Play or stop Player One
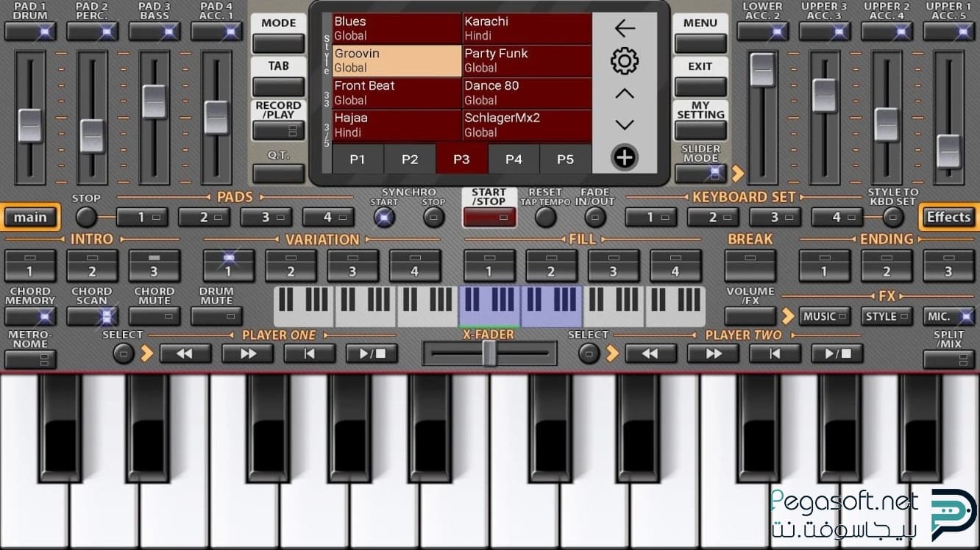The width and height of the screenshot is (980, 550). click(x=372, y=354)
